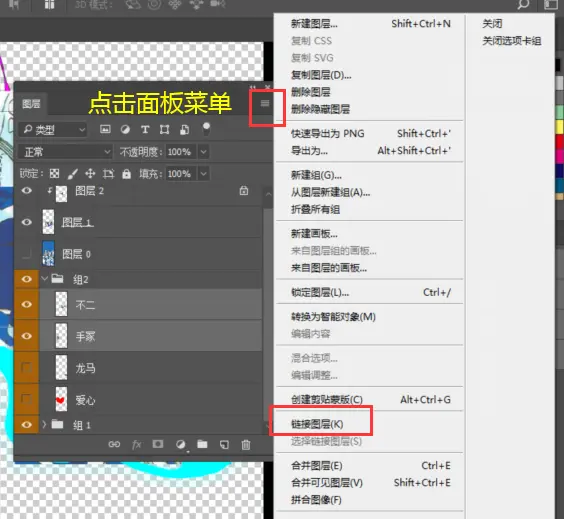Click the folder icon of 组2

tap(58, 278)
